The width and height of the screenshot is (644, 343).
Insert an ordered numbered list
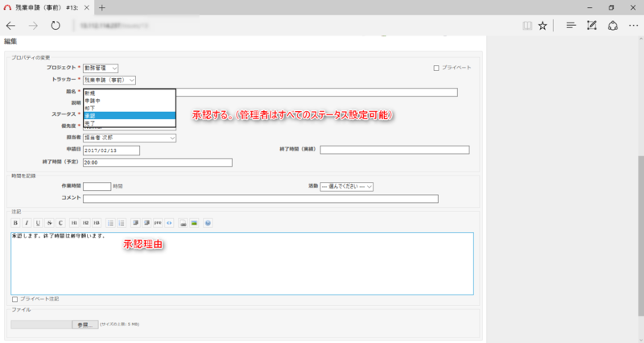(122, 223)
